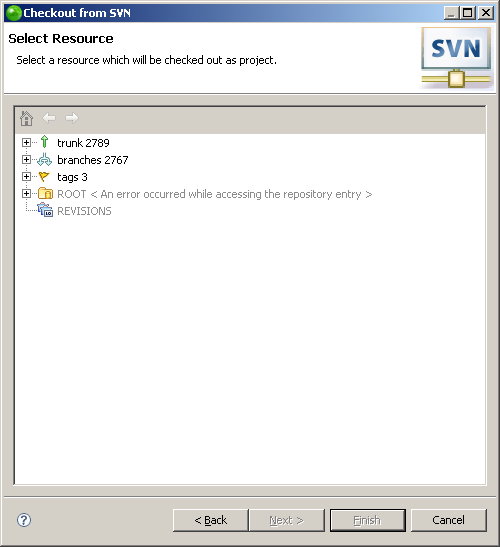Click the back arrow navigation icon
The height and width of the screenshot is (547, 500).
point(49,118)
